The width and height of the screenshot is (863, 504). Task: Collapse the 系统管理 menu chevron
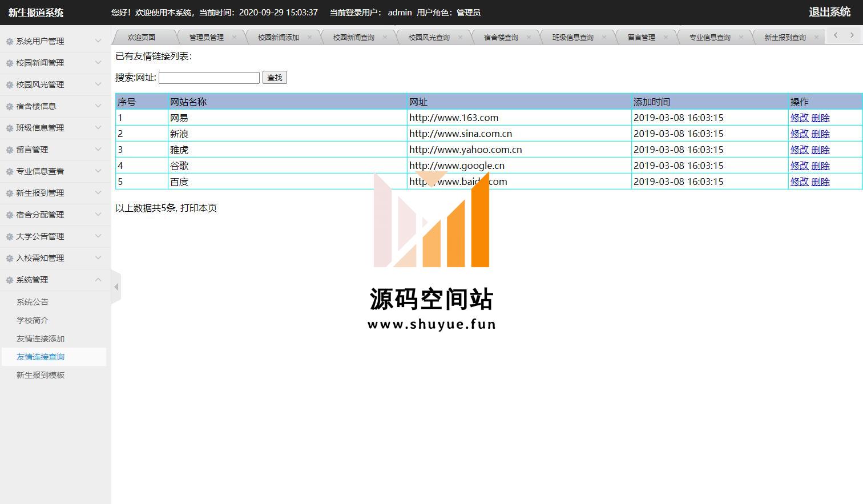click(x=98, y=279)
